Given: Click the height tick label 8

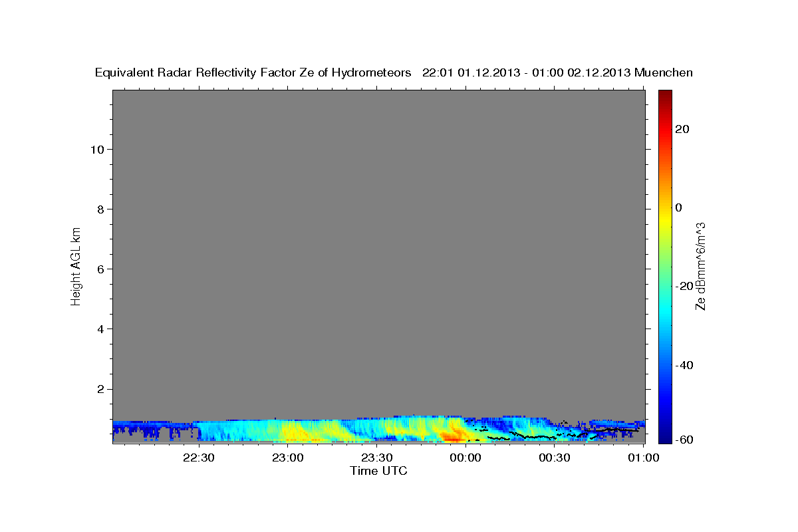Looking at the screenshot, I should click(x=100, y=209).
